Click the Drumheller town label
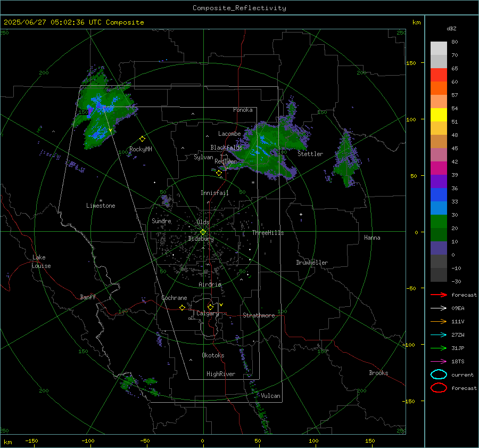The image size is (479, 448). 312,263
